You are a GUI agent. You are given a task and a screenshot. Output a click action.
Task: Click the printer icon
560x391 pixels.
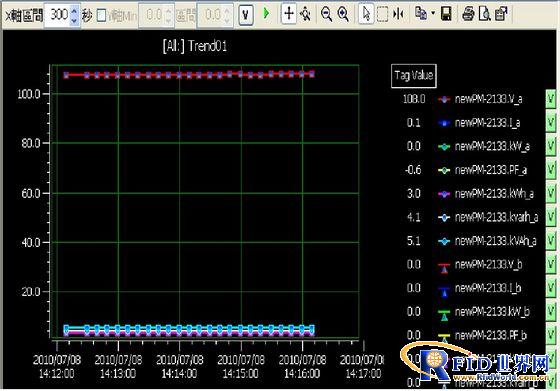[468, 14]
